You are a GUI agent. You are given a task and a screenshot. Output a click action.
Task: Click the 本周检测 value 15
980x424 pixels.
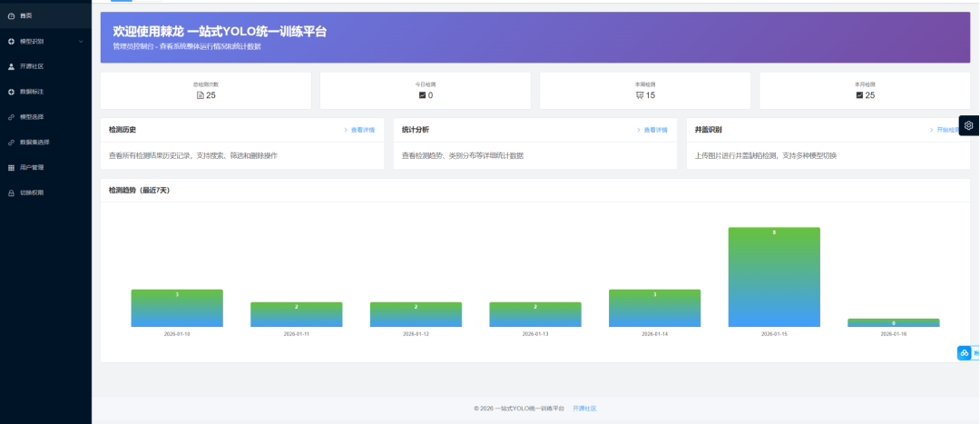[x=650, y=95]
